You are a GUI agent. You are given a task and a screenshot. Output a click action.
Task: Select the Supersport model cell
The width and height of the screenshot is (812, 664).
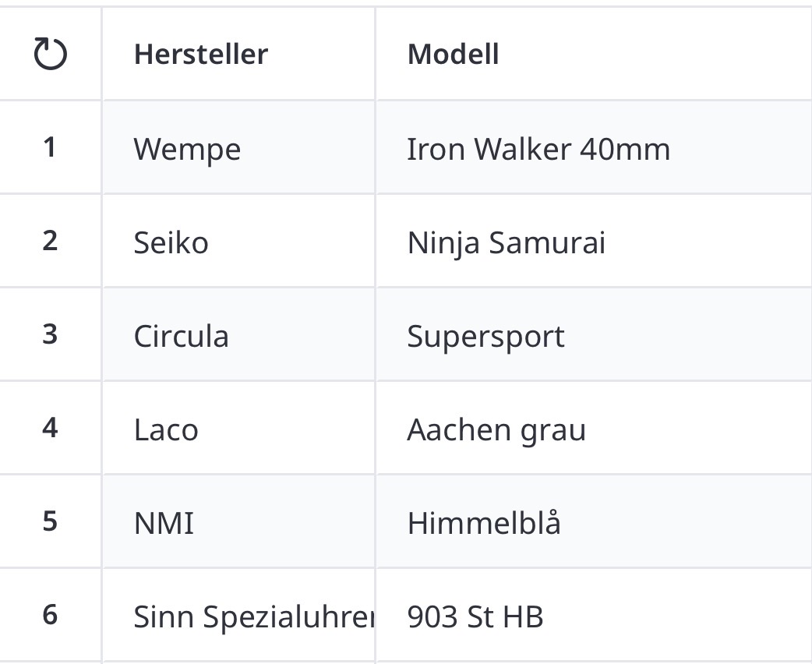485,336
